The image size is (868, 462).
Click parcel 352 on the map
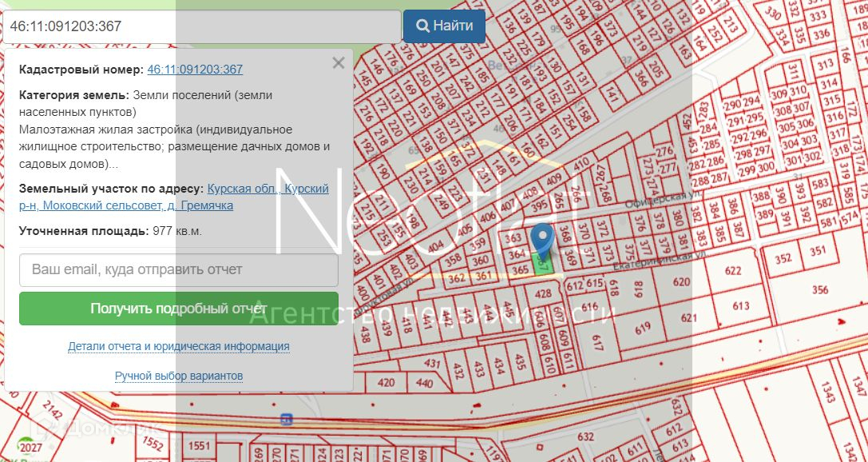(783, 258)
